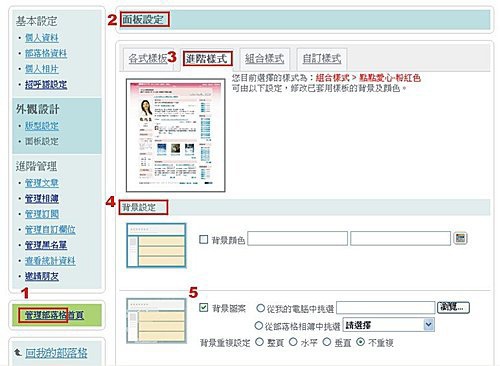Enable the 背景顏色 checkbox
The width and height of the screenshot is (500, 366).
click(x=203, y=239)
